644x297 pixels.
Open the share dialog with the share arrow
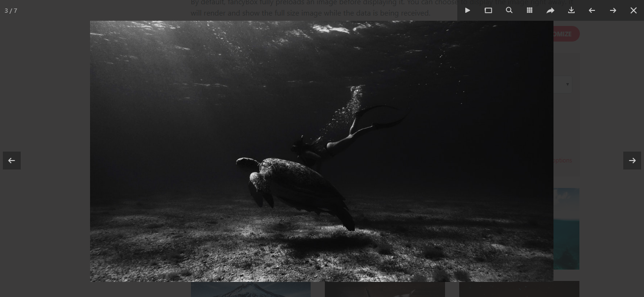550,10
